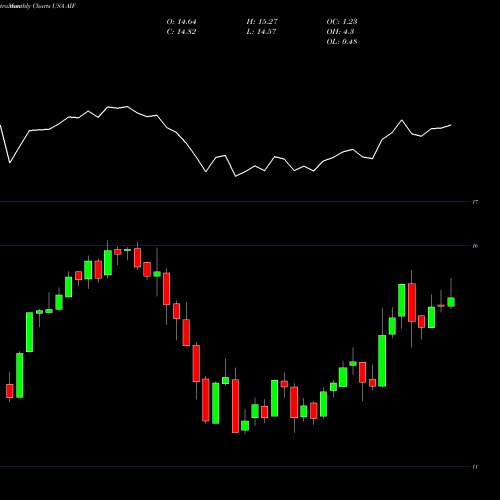Click the price axis label 11

coord(475,467)
